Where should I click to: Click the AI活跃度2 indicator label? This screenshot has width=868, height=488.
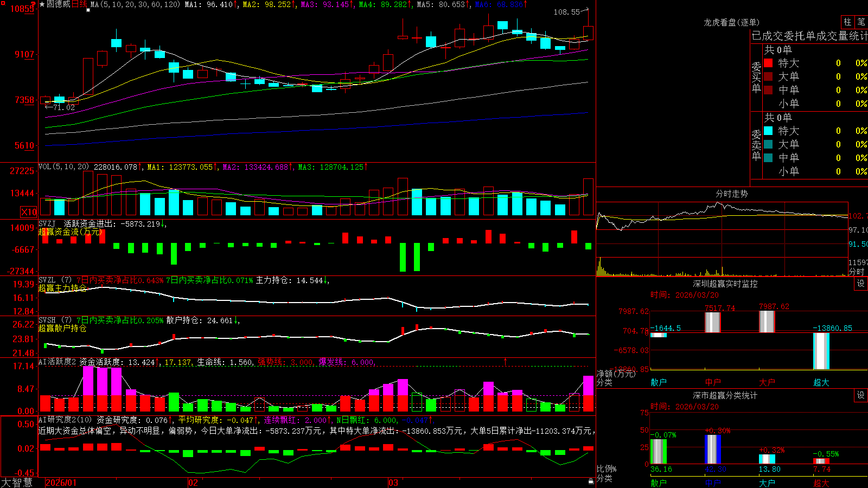[58, 362]
